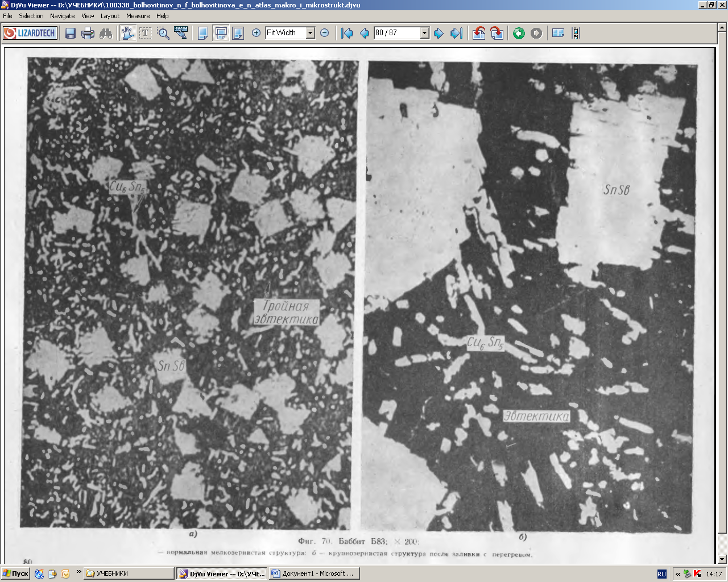This screenshot has height=582, width=728.
Task: Click the taskbar clock 14:17
Action: click(714, 574)
